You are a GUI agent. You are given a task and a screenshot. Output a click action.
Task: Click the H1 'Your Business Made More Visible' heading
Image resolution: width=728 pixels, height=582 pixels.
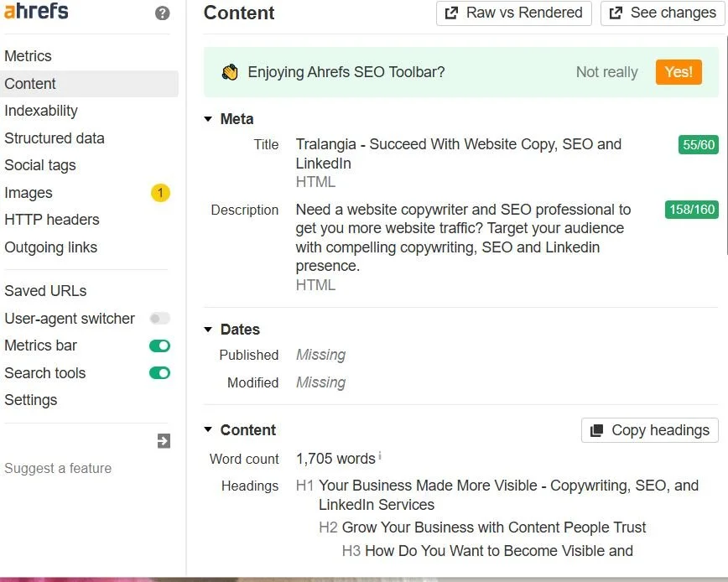pos(508,495)
